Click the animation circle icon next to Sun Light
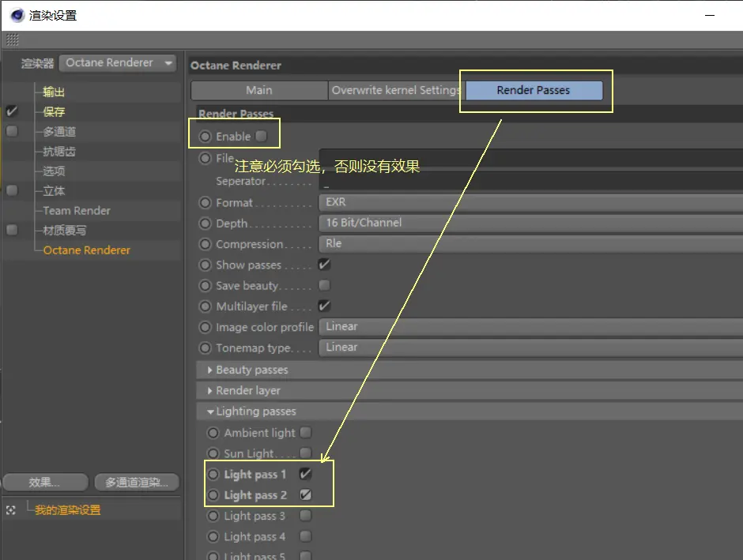This screenshot has height=560, width=743. pos(213,453)
